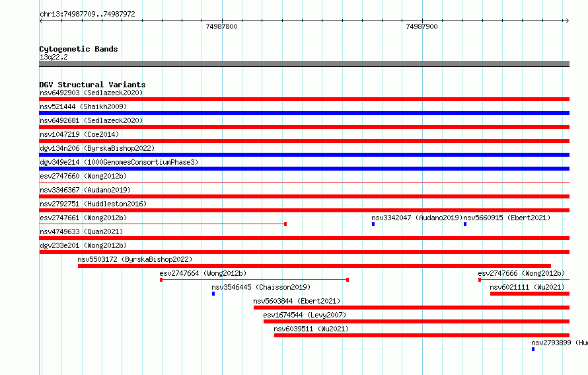
Task: Select the nsv6021111 (Wu2021) red bar
Action: coord(529,294)
